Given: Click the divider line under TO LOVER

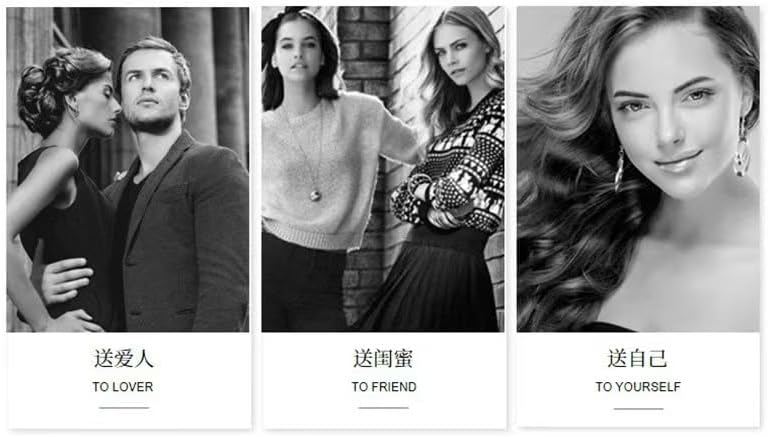Looking at the screenshot, I should [x=124, y=408].
